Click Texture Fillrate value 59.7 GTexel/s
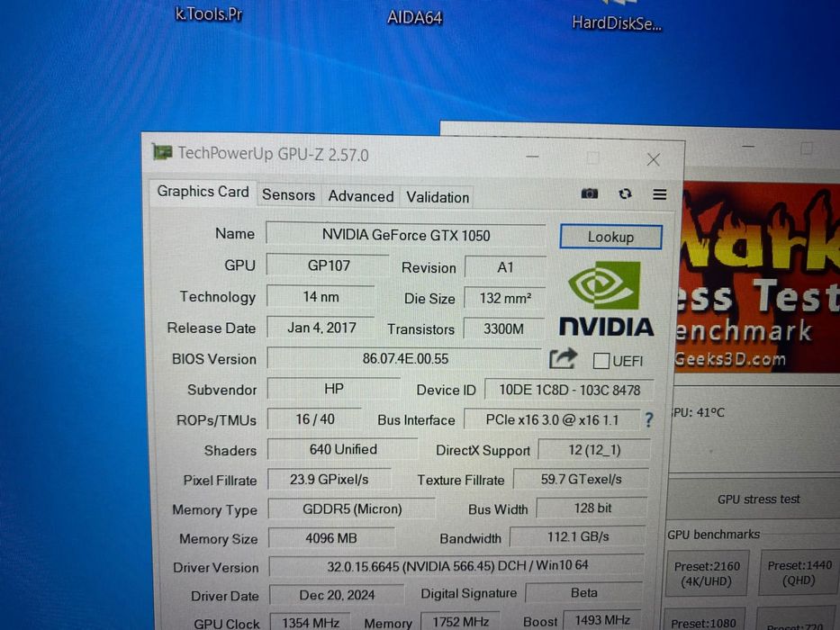Screen dimensions: 840x630 click(x=581, y=479)
